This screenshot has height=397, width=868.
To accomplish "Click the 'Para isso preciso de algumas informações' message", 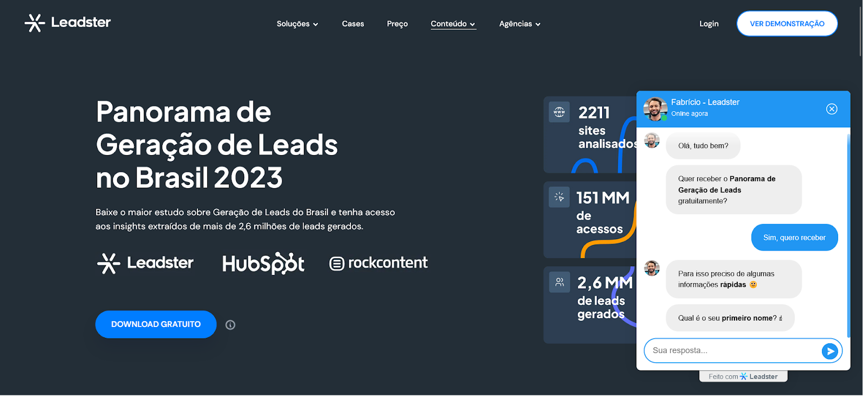I will 733,279.
